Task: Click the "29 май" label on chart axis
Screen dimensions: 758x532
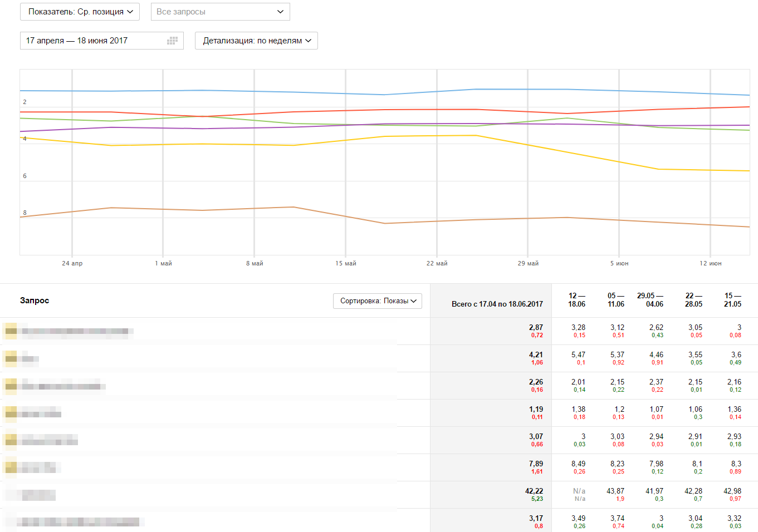Action: [x=528, y=263]
